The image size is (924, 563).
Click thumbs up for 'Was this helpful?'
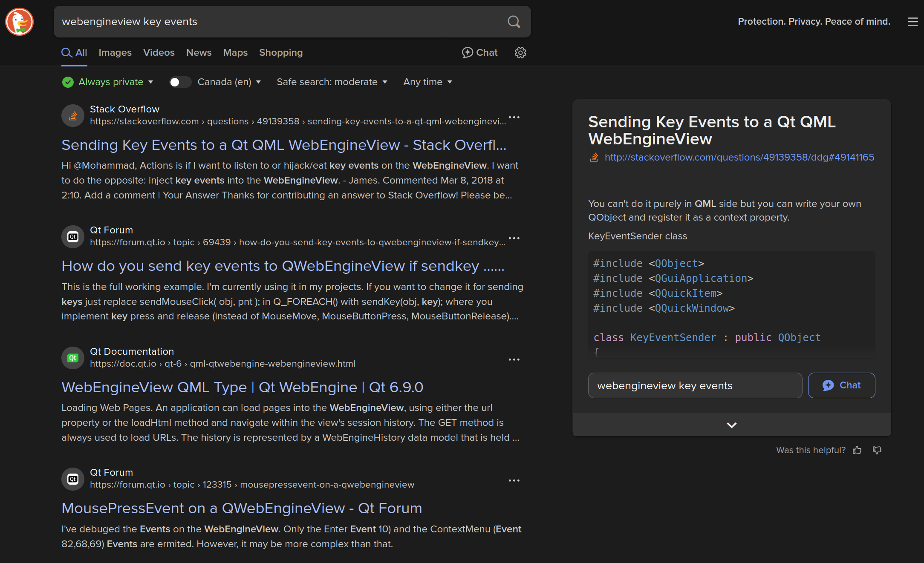(857, 450)
